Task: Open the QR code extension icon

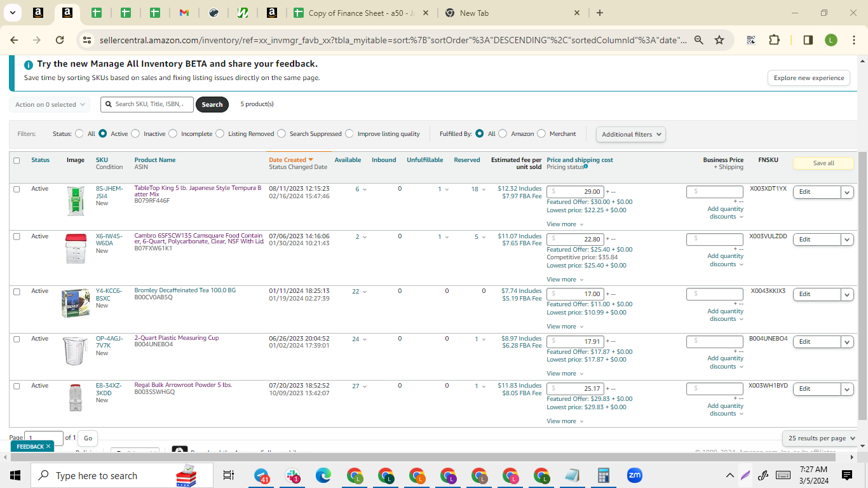Action: [751, 40]
